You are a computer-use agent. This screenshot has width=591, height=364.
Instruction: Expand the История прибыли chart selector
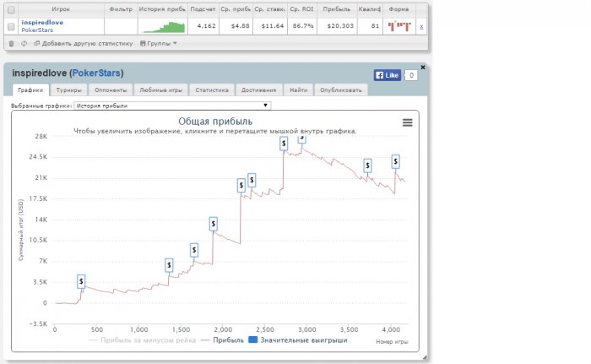[172, 106]
